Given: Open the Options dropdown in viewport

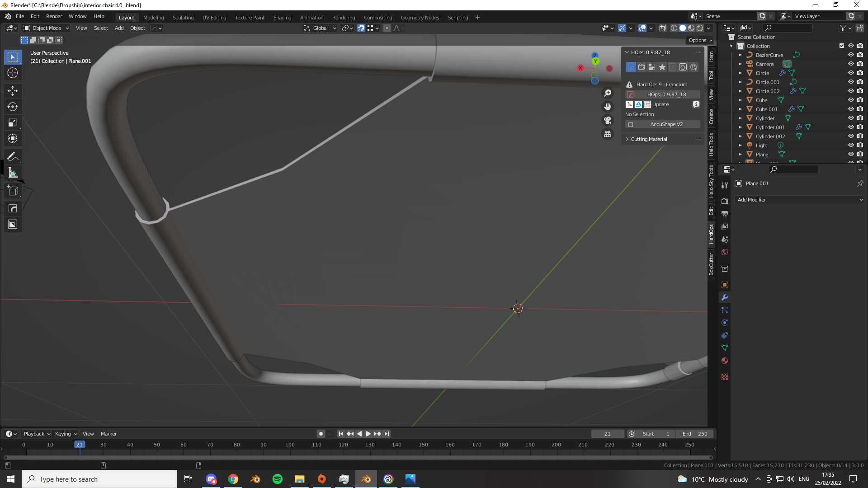Looking at the screenshot, I should (700, 40).
